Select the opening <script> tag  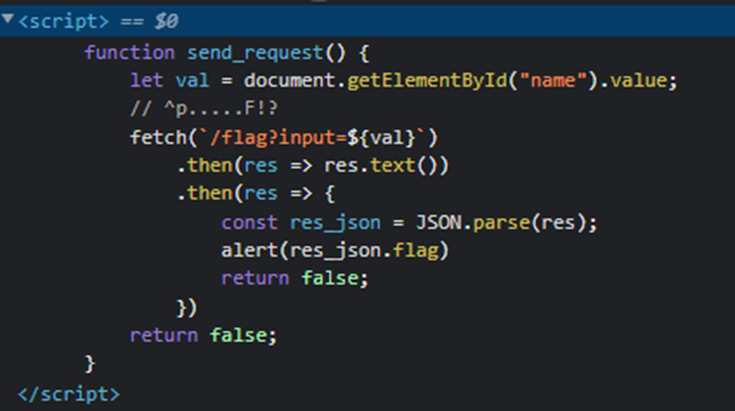pyautogui.click(x=63, y=22)
